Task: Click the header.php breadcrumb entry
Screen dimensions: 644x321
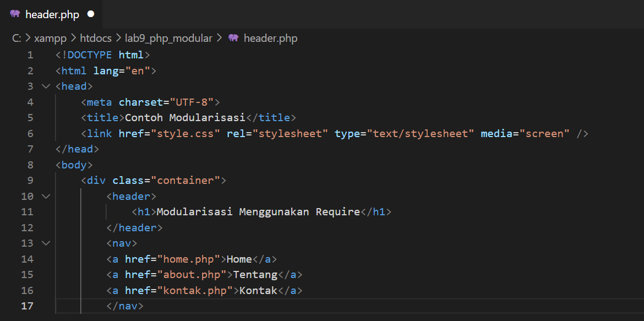Action: (x=269, y=38)
